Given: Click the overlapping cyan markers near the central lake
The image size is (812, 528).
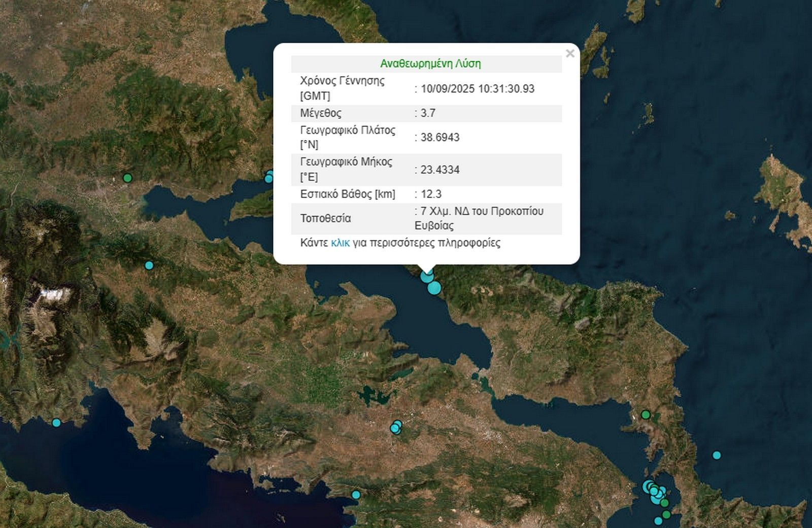Looking at the screenshot, I should click(396, 427).
